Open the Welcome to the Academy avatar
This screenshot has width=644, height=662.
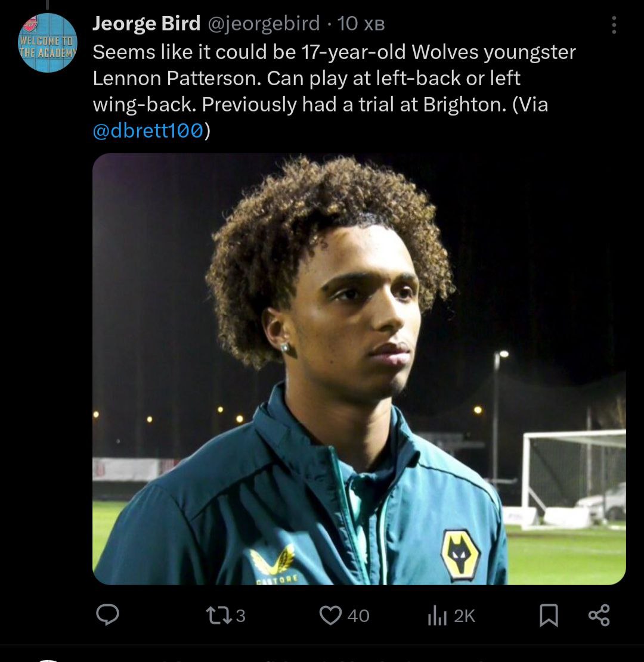click(x=48, y=43)
